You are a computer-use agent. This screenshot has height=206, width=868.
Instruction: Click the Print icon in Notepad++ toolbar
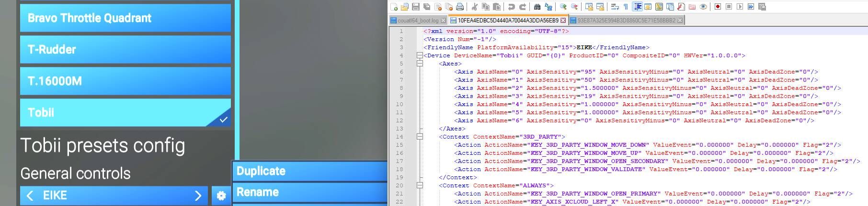tap(460, 7)
